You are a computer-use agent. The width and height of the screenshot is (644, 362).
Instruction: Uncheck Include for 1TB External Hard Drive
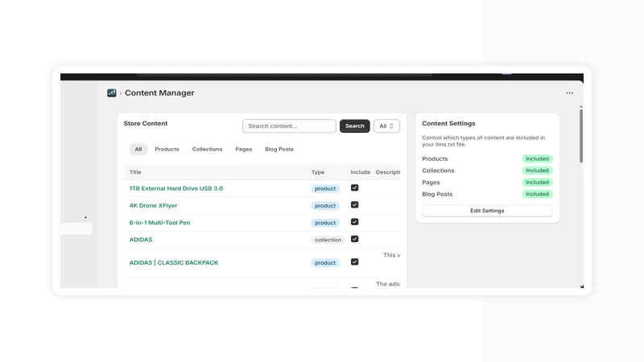coord(354,187)
